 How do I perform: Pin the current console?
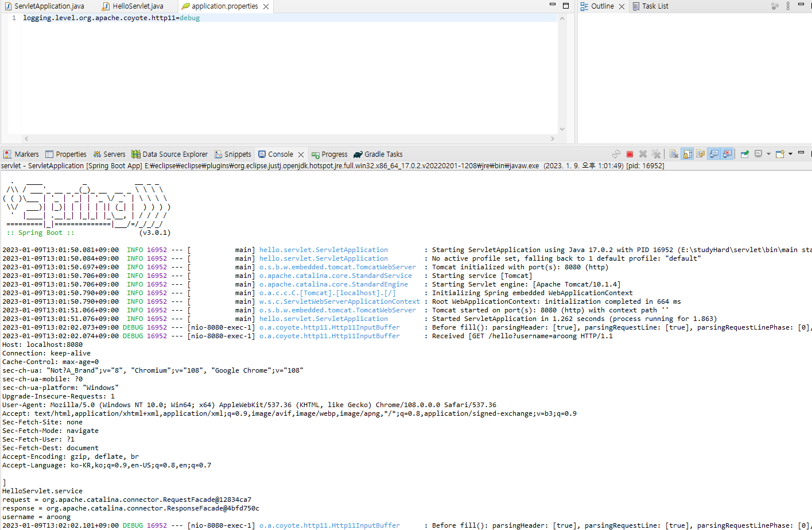[744, 154]
